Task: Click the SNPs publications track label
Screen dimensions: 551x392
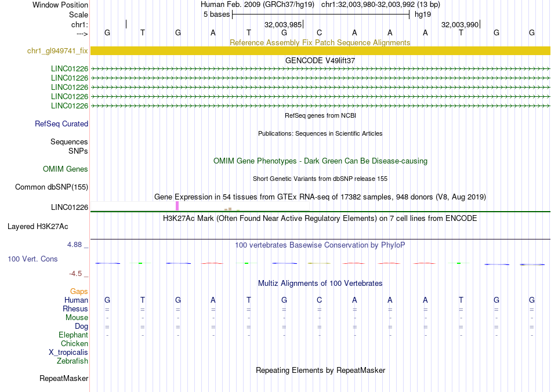Action: click(x=78, y=151)
